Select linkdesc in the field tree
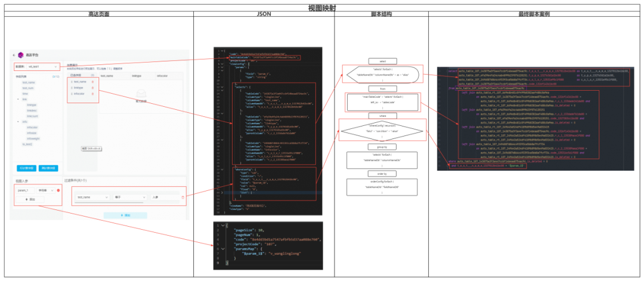The width and height of the screenshot is (644, 281). coord(32,111)
